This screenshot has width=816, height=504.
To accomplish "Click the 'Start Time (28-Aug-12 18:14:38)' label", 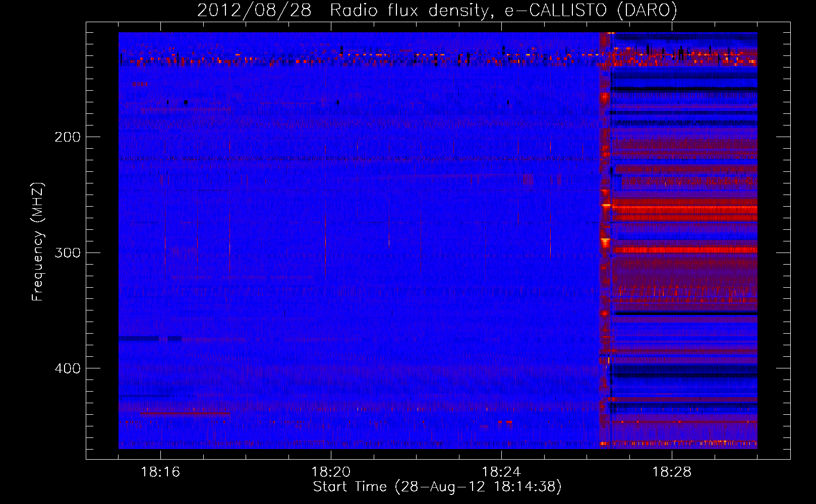I will [437, 487].
